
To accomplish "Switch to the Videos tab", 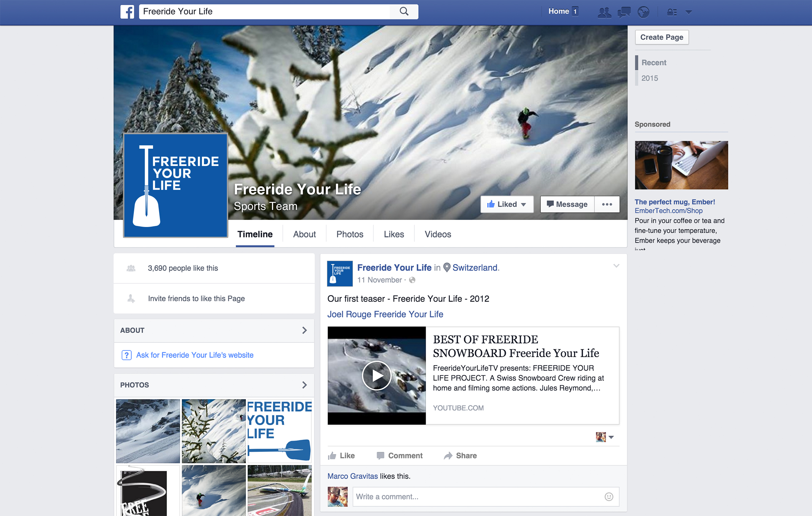I will (x=438, y=234).
